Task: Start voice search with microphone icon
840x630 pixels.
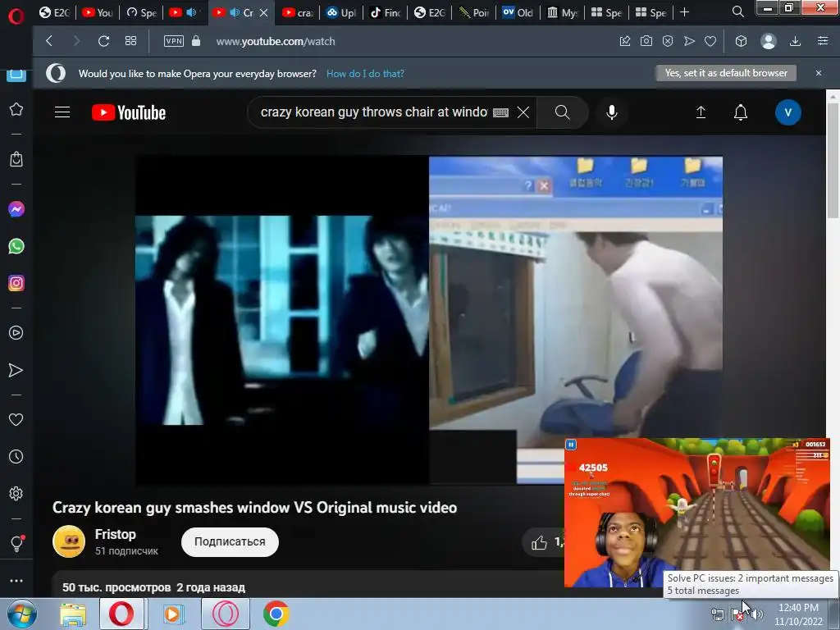Action: coord(612,112)
